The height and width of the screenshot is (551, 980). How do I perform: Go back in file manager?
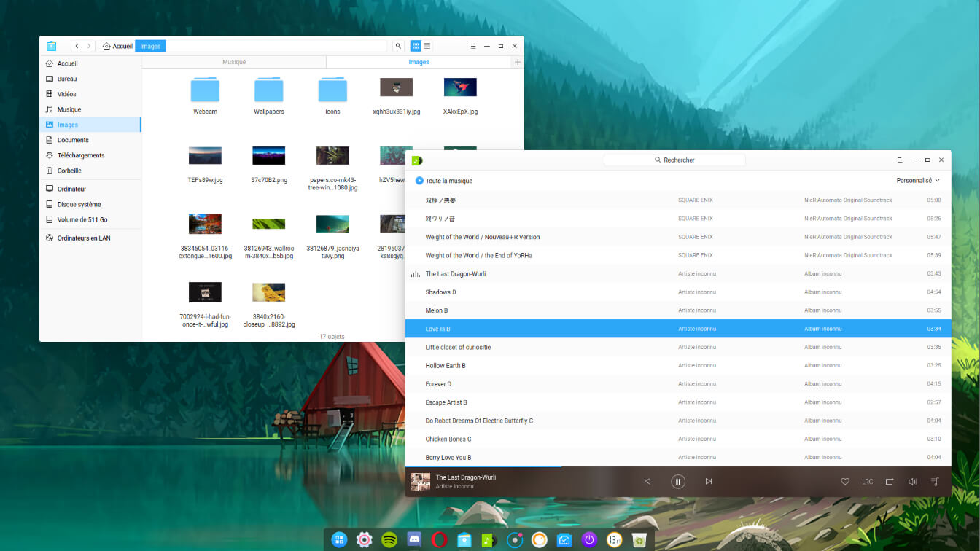(x=77, y=46)
